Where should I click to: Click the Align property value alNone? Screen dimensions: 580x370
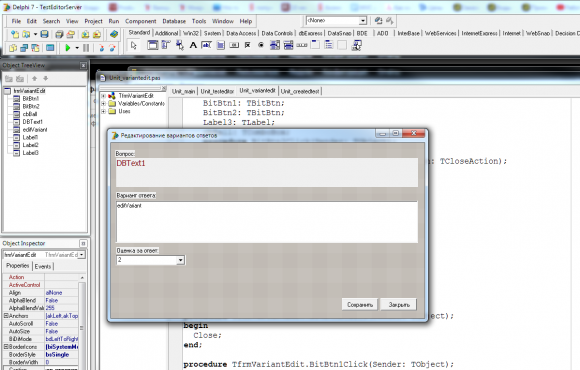[61, 293]
